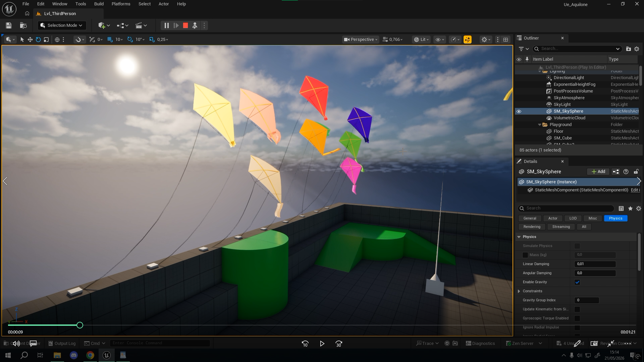Switch to the Rendering filter tab

pyautogui.click(x=532, y=227)
